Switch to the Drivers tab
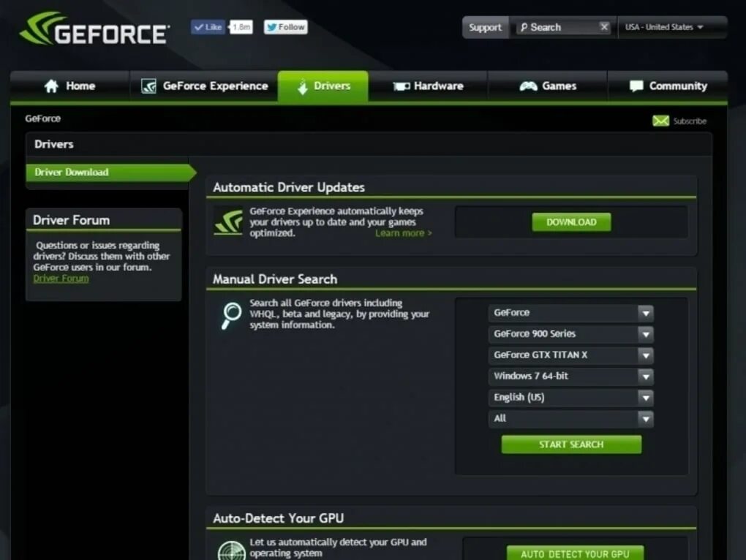This screenshot has width=746, height=560. [x=323, y=86]
